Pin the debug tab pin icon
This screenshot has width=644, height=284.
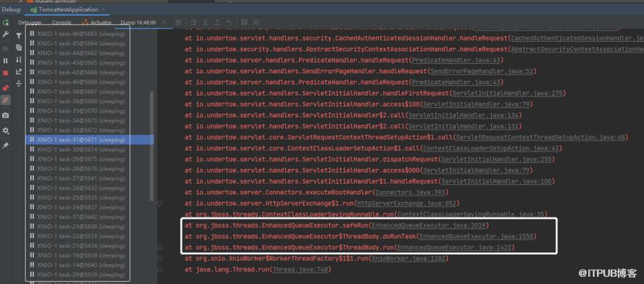click(x=5, y=146)
